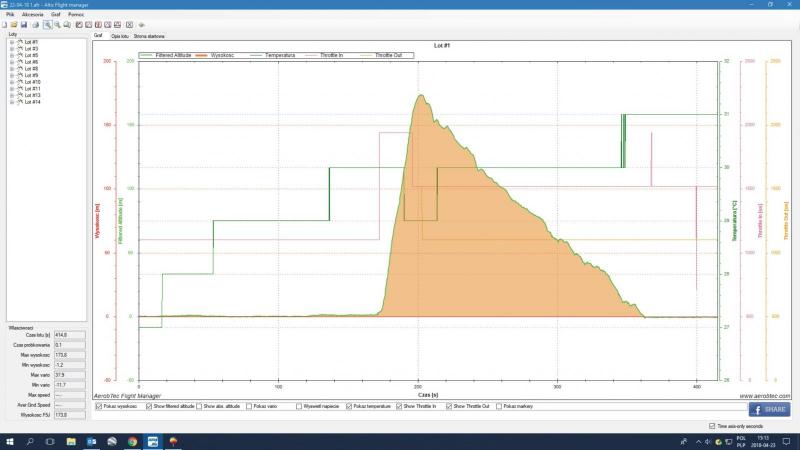The width and height of the screenshot is (800, 450).
Task: Click the New file toolbar icon
Action: (x=6, y=25)
